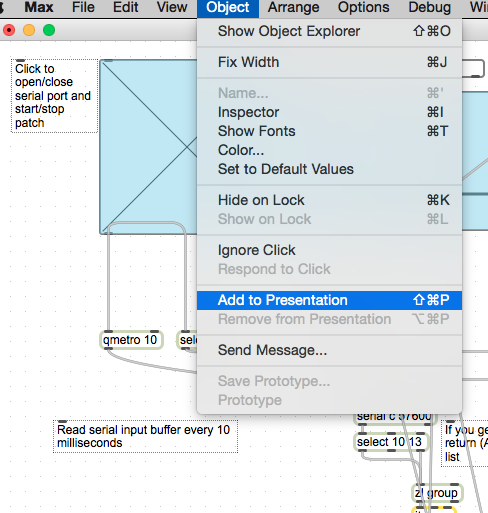Select the Color... menu entry

329,150
